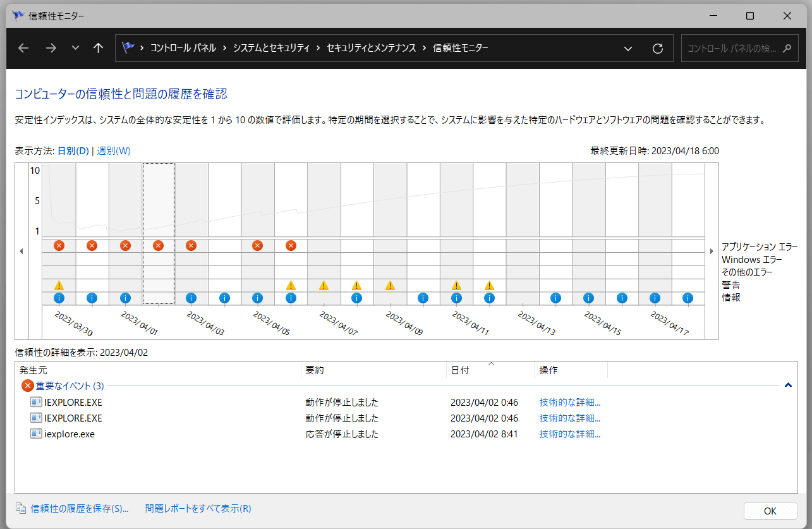The image size is (812, 529).
Task: Open the chevron after システムとセキュリティ
Action: 318,48
